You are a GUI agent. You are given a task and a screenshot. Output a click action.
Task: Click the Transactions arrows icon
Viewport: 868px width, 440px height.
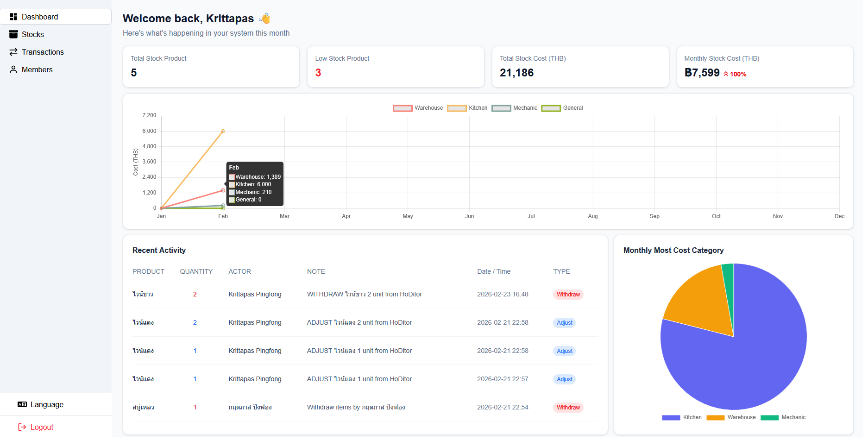click(x=13, y=52)
